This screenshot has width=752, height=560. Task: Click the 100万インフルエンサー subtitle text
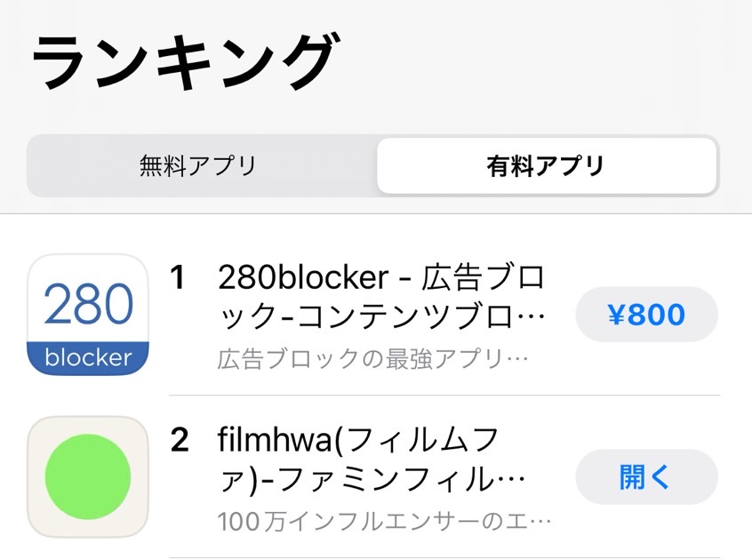384,520
